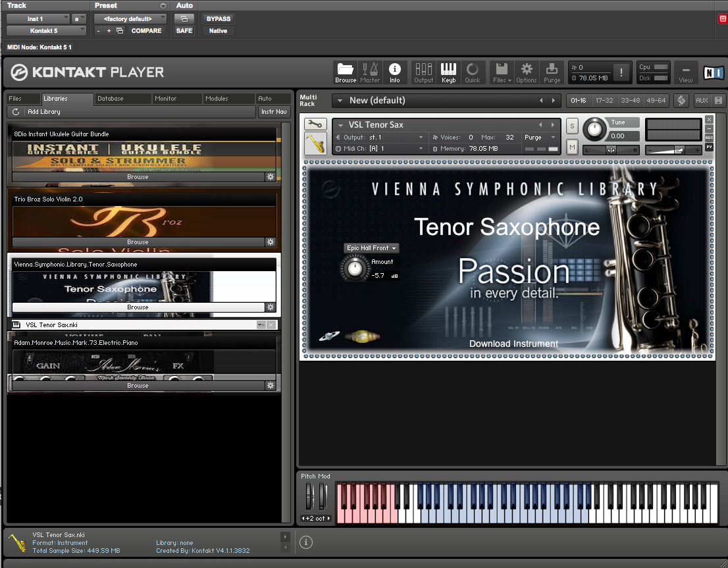Image resolution: width=728 pixels, height=568 pixels.
Task: Switch to the Monitor tab
Action: tap(177, 99)
